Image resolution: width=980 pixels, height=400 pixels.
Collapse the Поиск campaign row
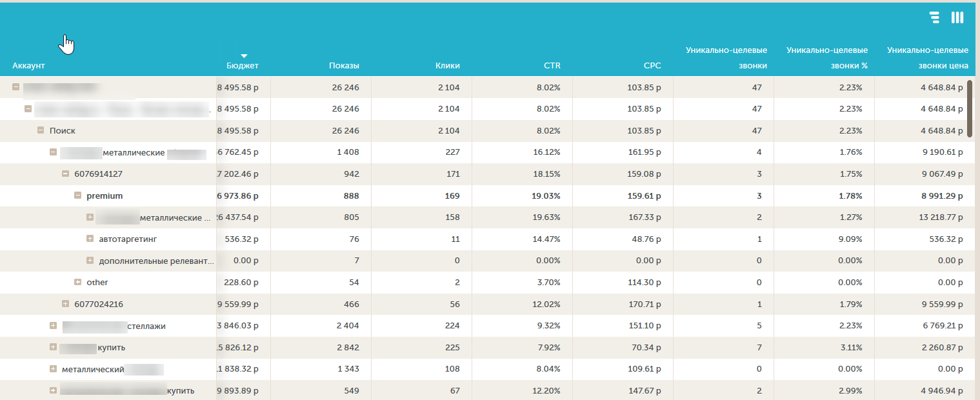pyautogui.click(x=41, y=130)
